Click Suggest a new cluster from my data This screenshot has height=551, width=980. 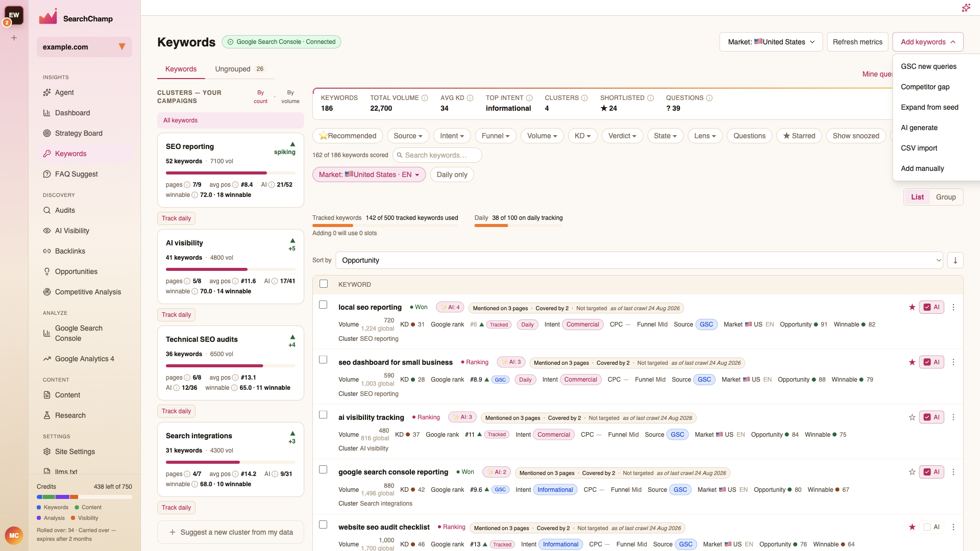click(231, 532)
